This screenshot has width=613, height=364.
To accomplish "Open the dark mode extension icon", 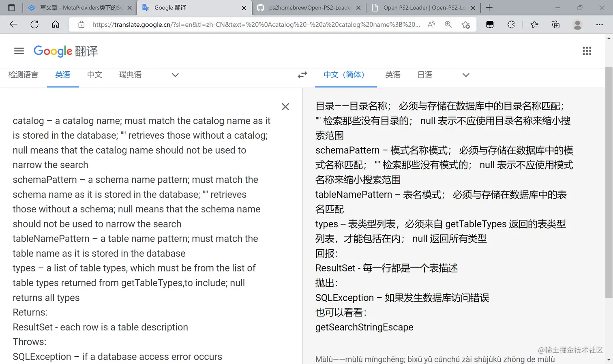I will click(490, 24).
